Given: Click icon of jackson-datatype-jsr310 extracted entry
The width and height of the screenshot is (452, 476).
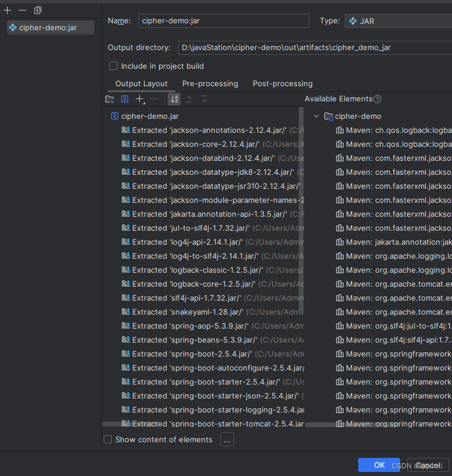Looking at the screenshot, I should point(126,186).
